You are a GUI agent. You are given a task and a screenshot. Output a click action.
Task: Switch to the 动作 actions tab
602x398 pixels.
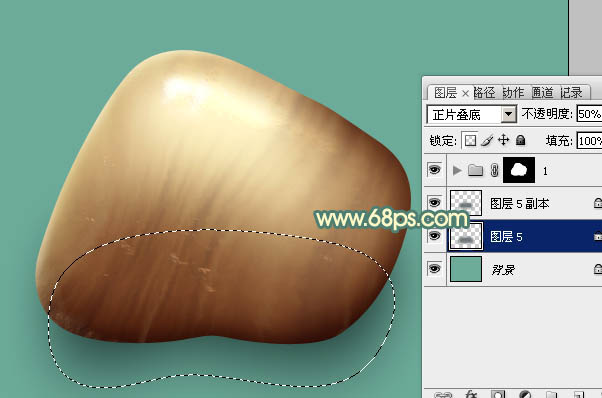coord(513,92)
